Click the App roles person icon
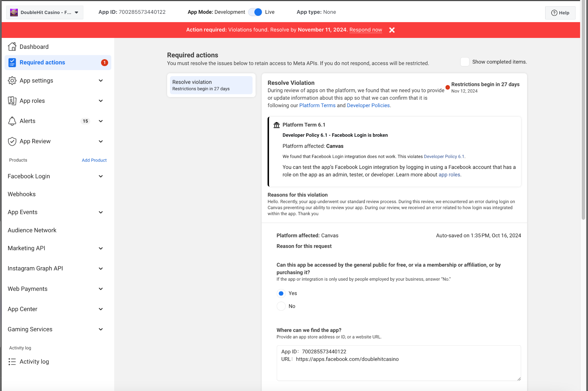Image resolution: width=588 pixels, height=391 pixels. click(12, 101)
